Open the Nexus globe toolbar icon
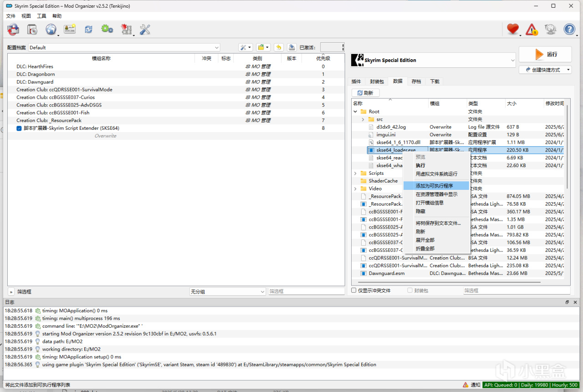The image size is (583, 392). coord(51,30)
